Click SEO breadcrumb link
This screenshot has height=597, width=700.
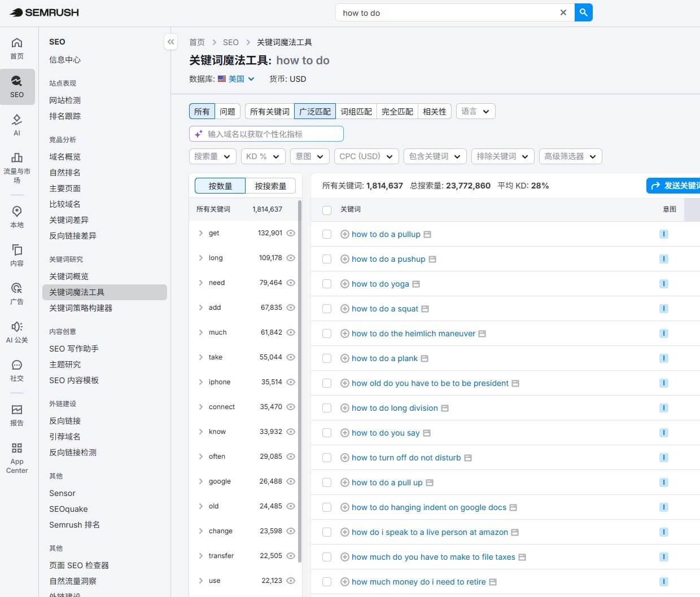pos(231,42)
